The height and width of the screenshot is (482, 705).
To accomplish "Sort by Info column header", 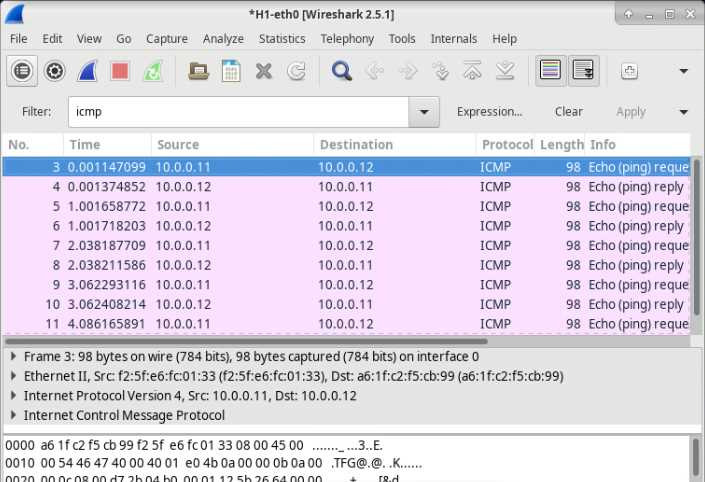I will click(638, 145).
